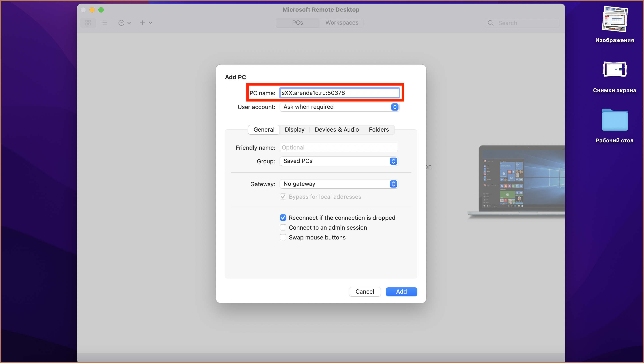Viewport: 644px width, 363px height.
Task: Switch to the Display tab
Action: click(x=294, y=129)
